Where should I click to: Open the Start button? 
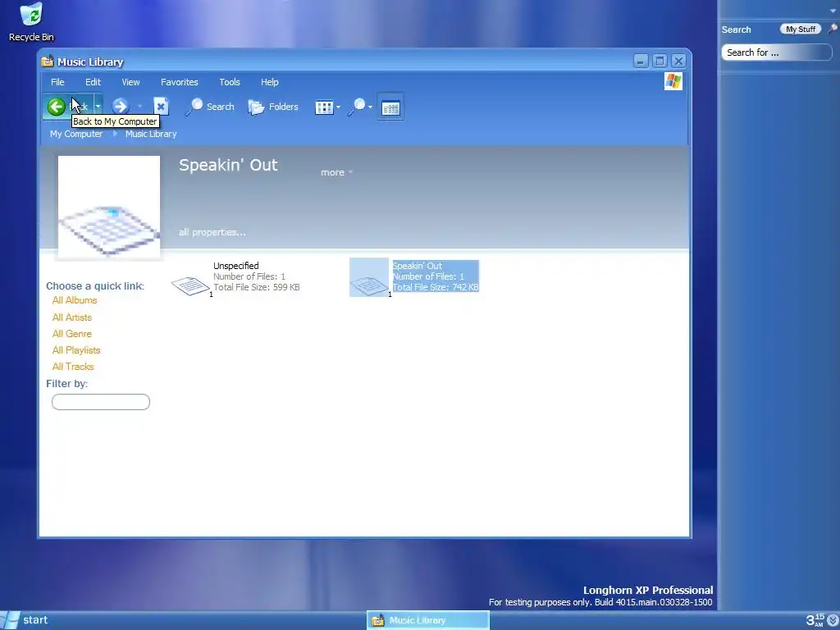[25, 620]
